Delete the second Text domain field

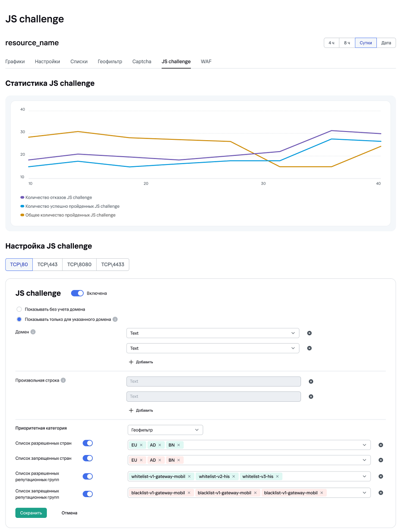click(x=309, y=348)
